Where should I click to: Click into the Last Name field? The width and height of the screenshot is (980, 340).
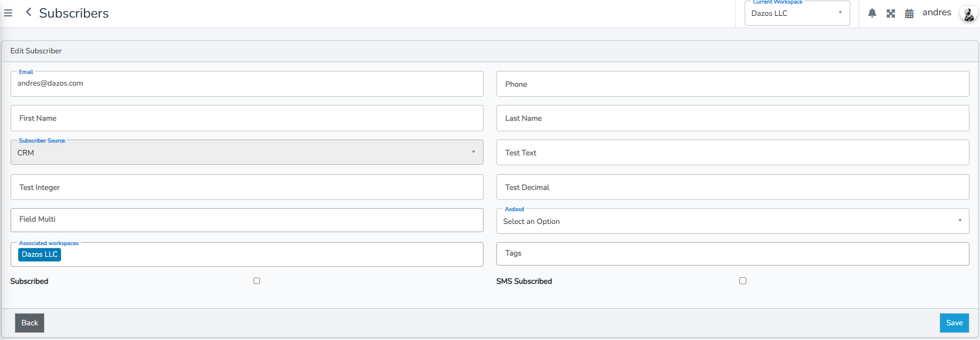pos(732,118)
